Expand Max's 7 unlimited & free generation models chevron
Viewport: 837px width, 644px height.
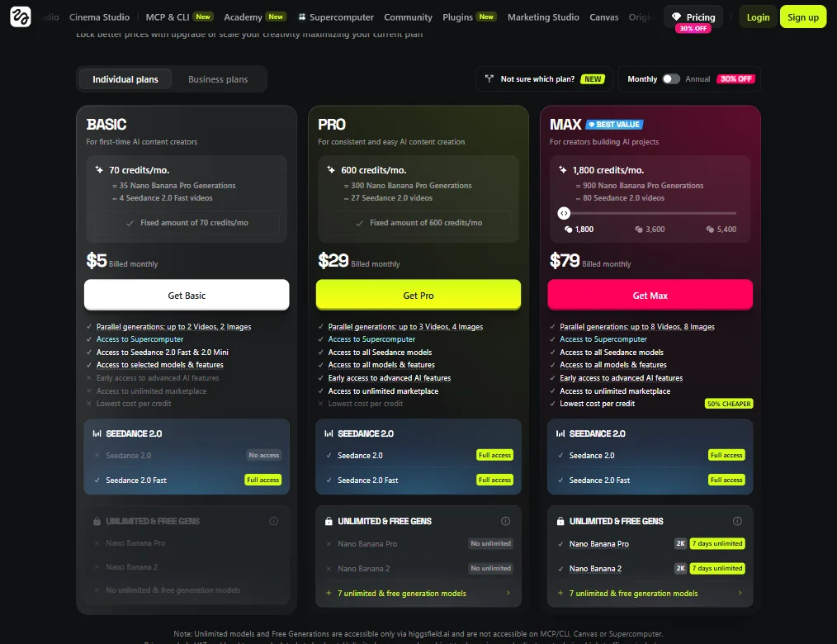tap(740, 593)
